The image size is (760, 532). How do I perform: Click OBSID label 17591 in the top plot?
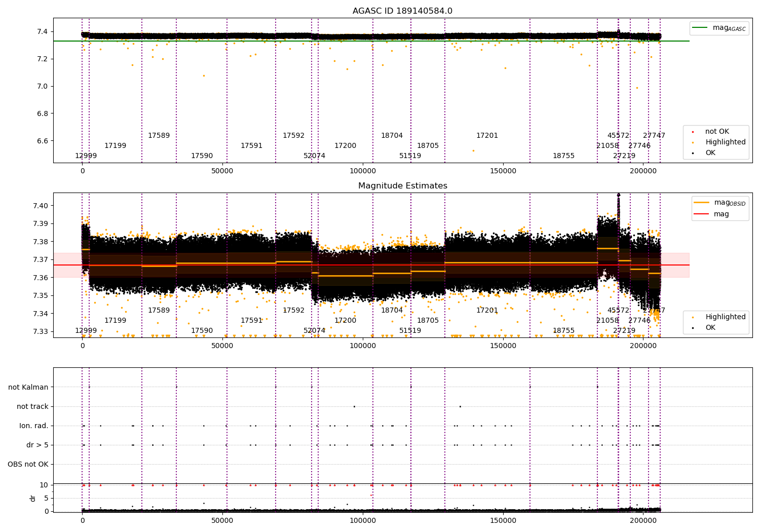251,146
